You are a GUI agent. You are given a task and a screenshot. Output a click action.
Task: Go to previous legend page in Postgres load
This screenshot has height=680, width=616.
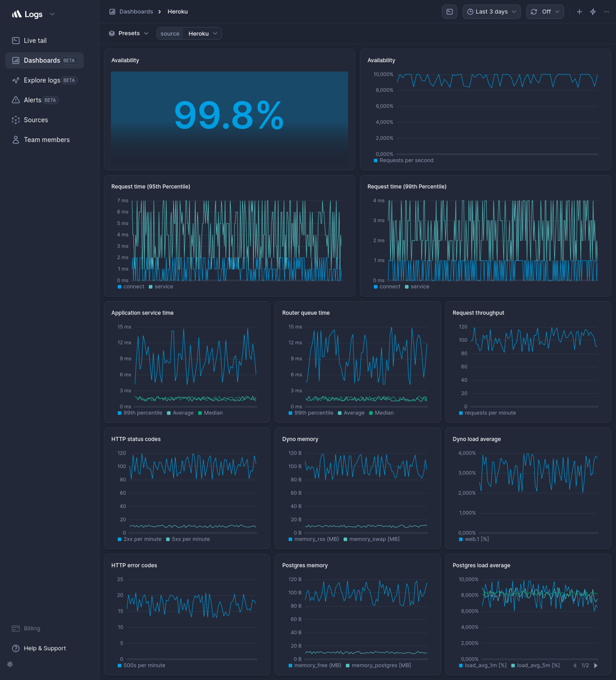575,666
